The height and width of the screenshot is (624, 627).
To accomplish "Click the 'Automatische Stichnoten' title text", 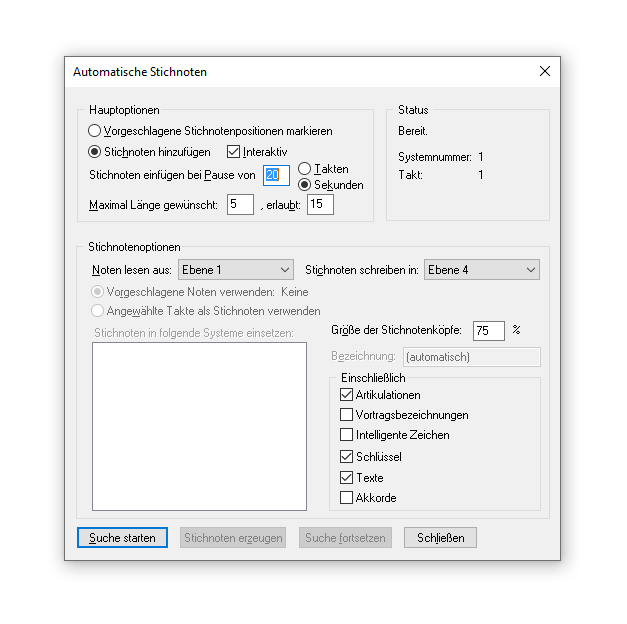I will click(x=140, y=72).
